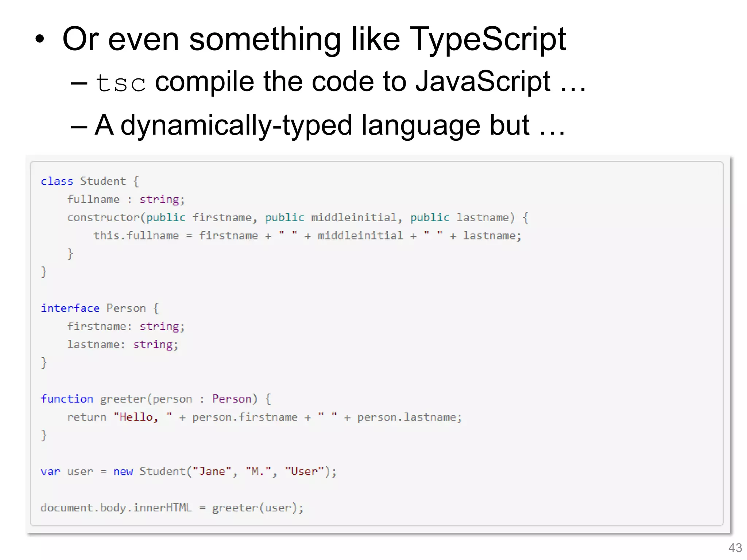Viewport: 747px width, 560px height.
Task: Click the code line "interface Person {"
Action: (100, 308)
